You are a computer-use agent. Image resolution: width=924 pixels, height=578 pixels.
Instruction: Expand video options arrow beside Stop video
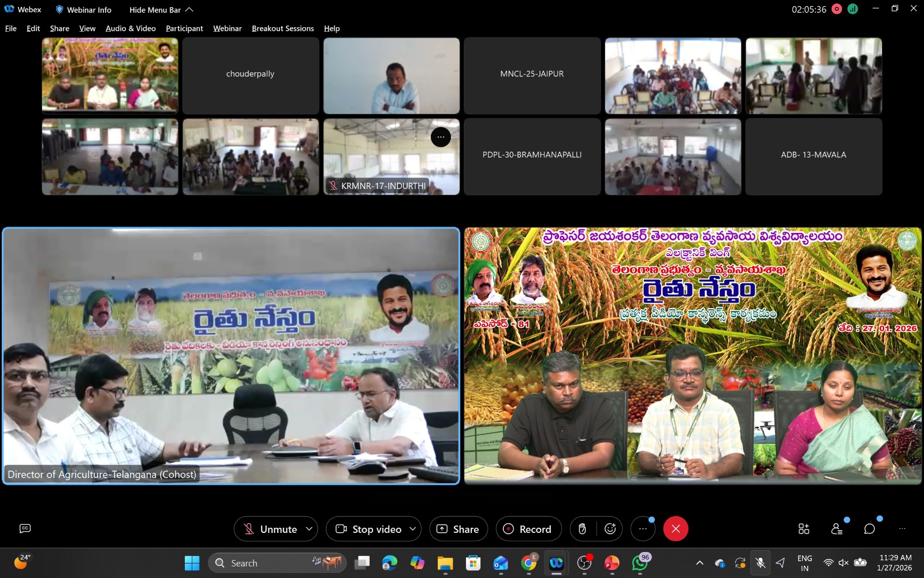412,529
